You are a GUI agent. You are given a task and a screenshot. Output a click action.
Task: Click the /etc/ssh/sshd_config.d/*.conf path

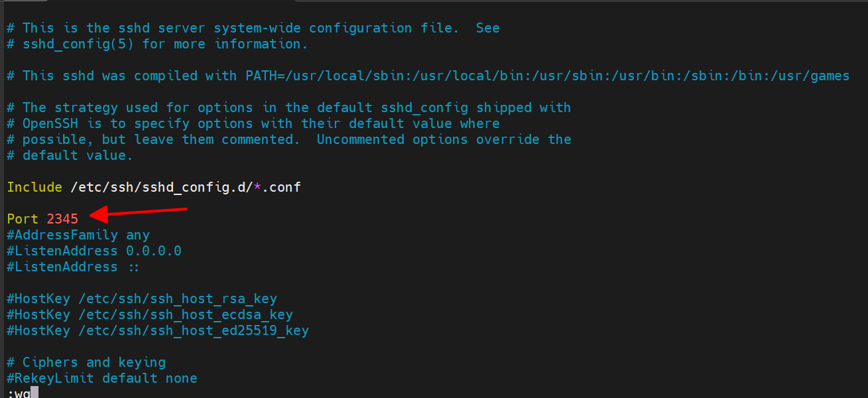(x=186, y=187)
